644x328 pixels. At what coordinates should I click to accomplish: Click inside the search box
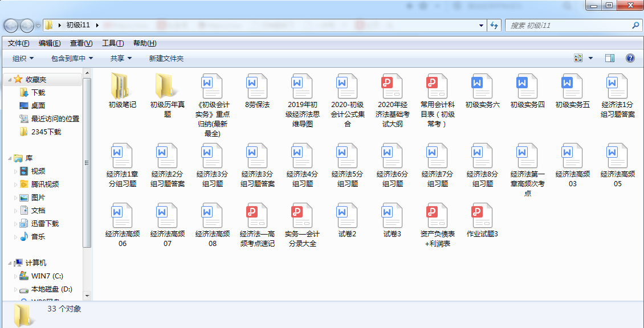[x=570, y=26]
